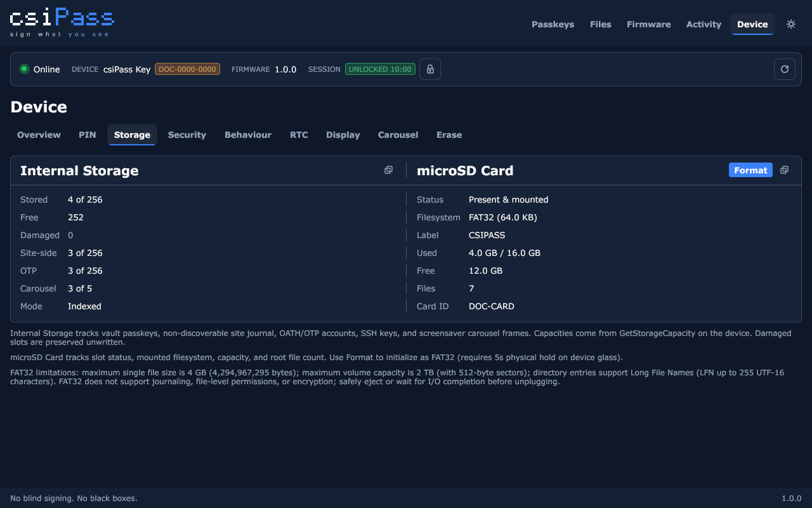Image resolution: width=812 pixels, height=508 pixels.
Task: Click the csiPass logo
Action: (62, 23)
